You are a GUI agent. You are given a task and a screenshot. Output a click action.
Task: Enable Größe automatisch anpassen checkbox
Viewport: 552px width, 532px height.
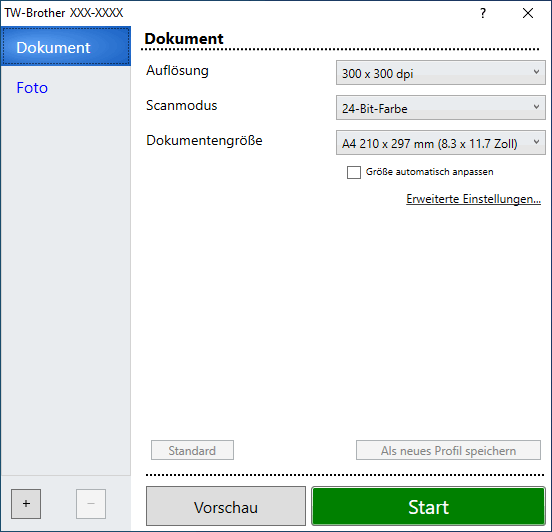[x=354, y=173]
